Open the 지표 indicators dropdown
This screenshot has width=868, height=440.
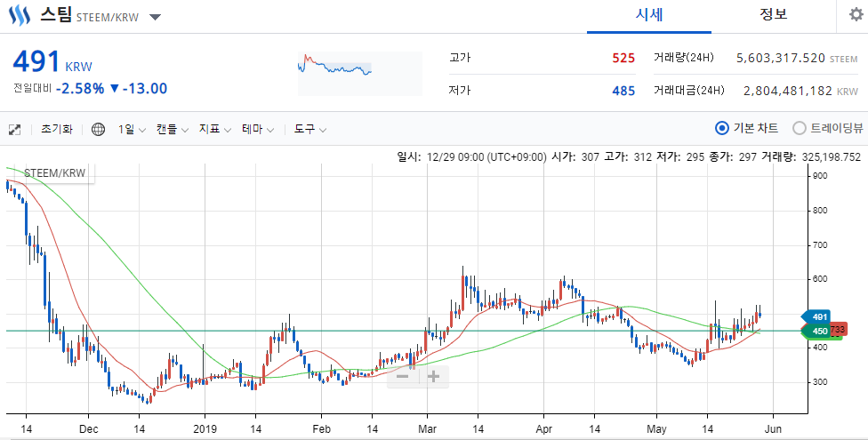pyautogui.click(x=215, y=130)
